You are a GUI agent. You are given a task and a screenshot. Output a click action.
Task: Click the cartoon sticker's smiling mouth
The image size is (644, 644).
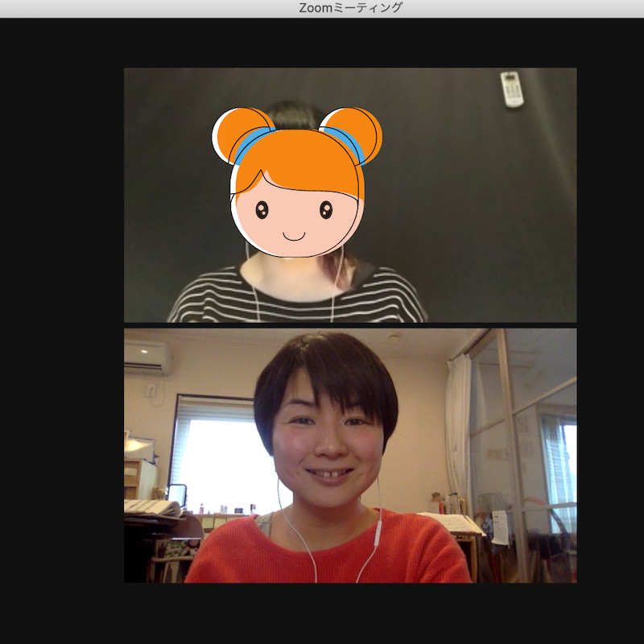(295, 236)
